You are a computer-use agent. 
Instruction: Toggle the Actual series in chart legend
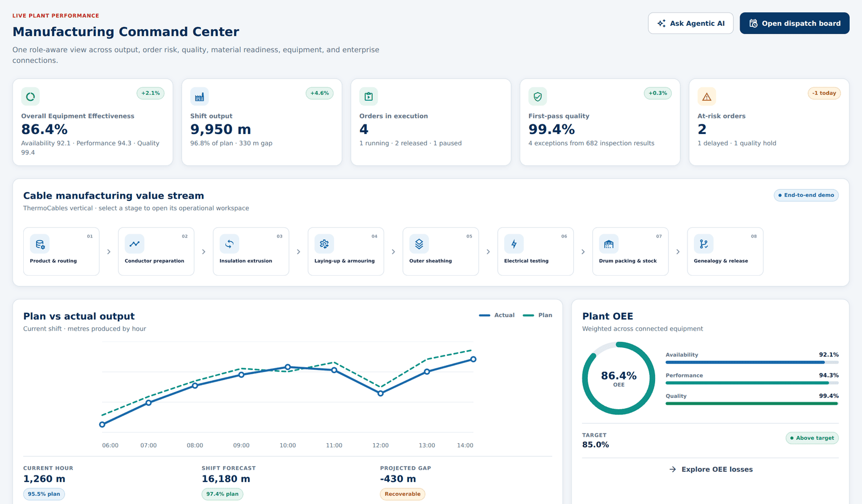point(497,315)
